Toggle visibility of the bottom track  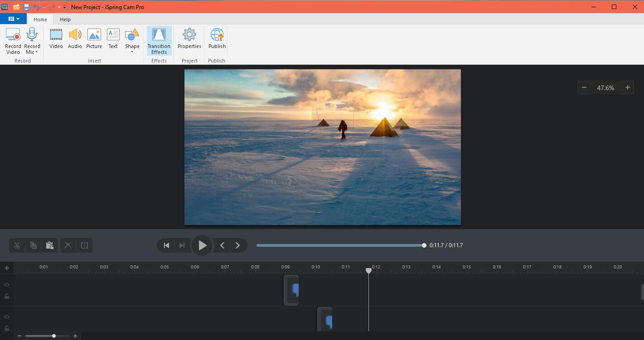pos(7,317)
